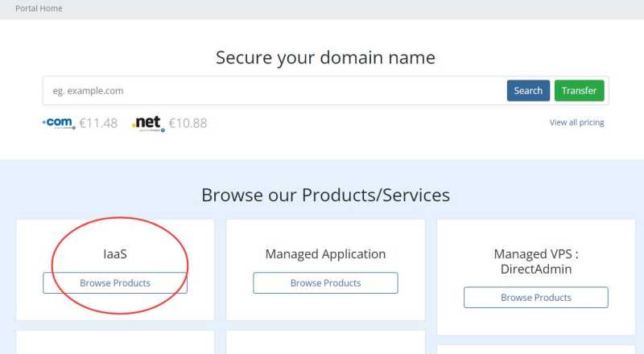The width and height of the screenshot is (644, 354).
Task: Click the .com domain logo
Action: 59,123
